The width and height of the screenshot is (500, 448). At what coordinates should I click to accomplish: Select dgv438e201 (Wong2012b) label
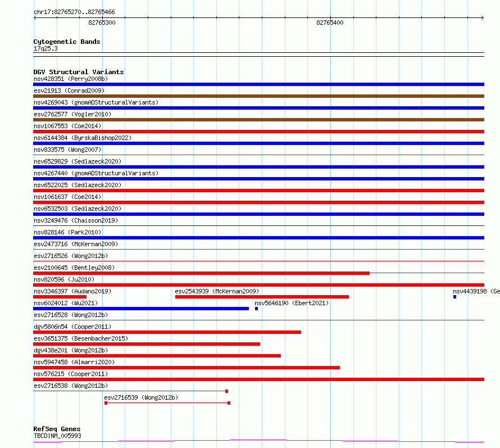point(71,350)
